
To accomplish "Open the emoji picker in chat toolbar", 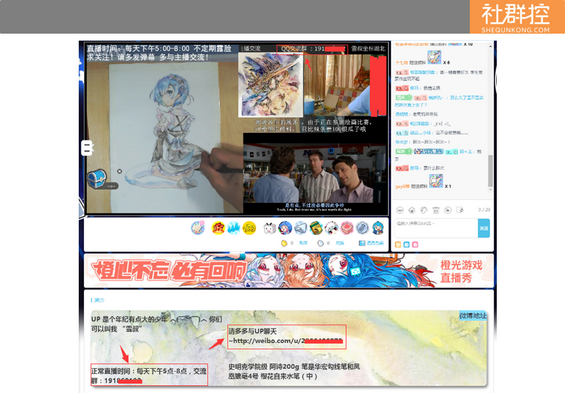I will 400,210.
